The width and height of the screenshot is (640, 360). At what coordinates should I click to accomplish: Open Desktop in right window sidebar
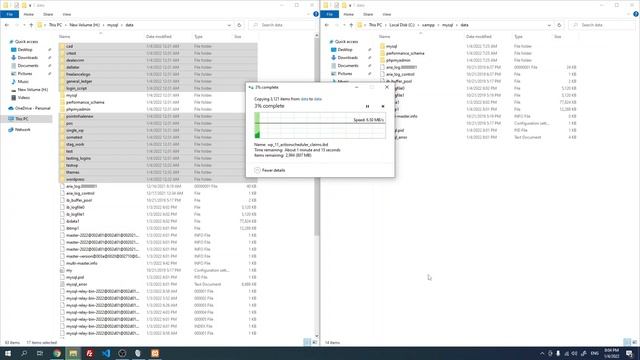tap(345, 49)
